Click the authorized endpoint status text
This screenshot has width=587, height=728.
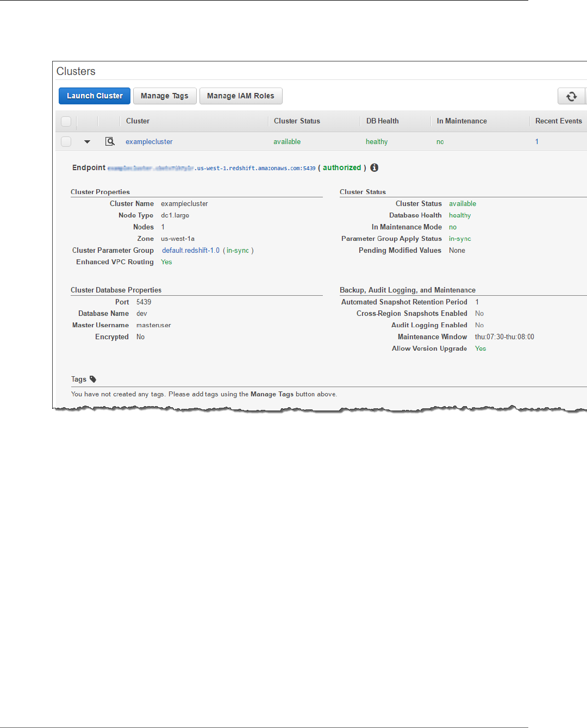pyautogui.click(x=342, y=167)
